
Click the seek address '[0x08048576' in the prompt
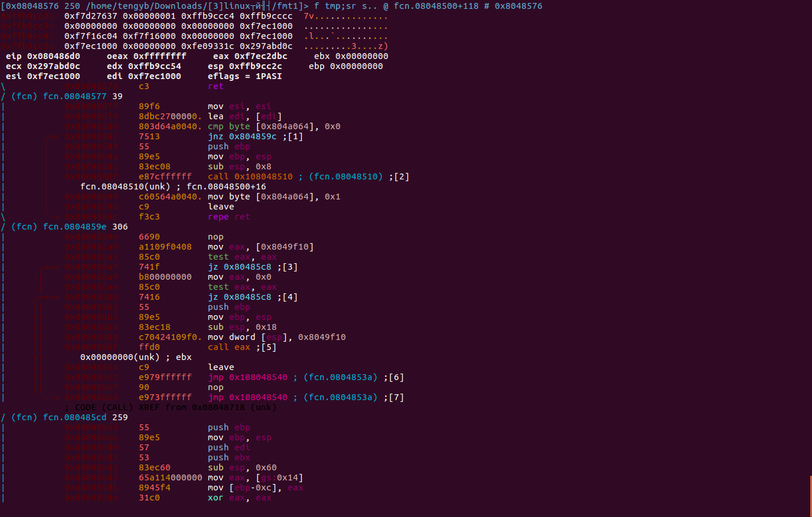coord(30,6)
